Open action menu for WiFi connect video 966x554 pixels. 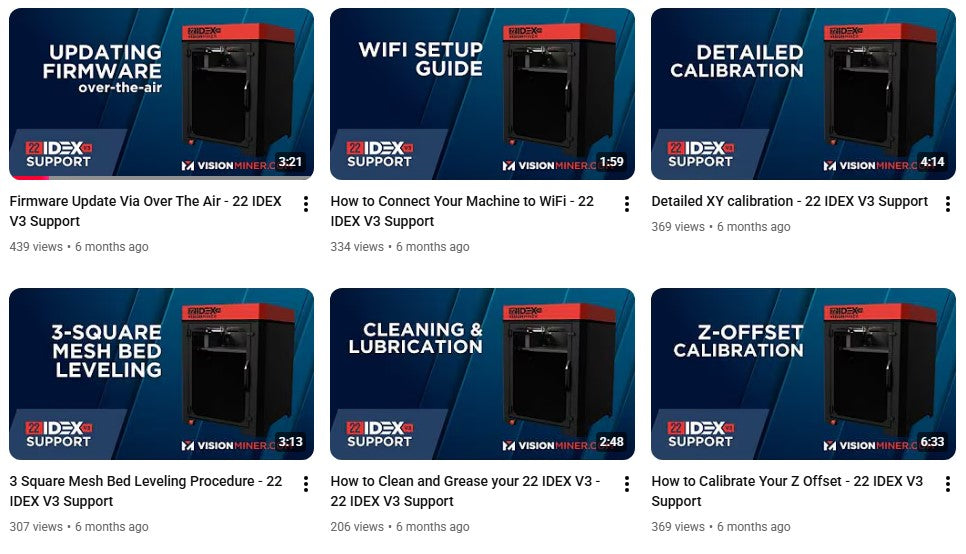[x=627, y=204]
